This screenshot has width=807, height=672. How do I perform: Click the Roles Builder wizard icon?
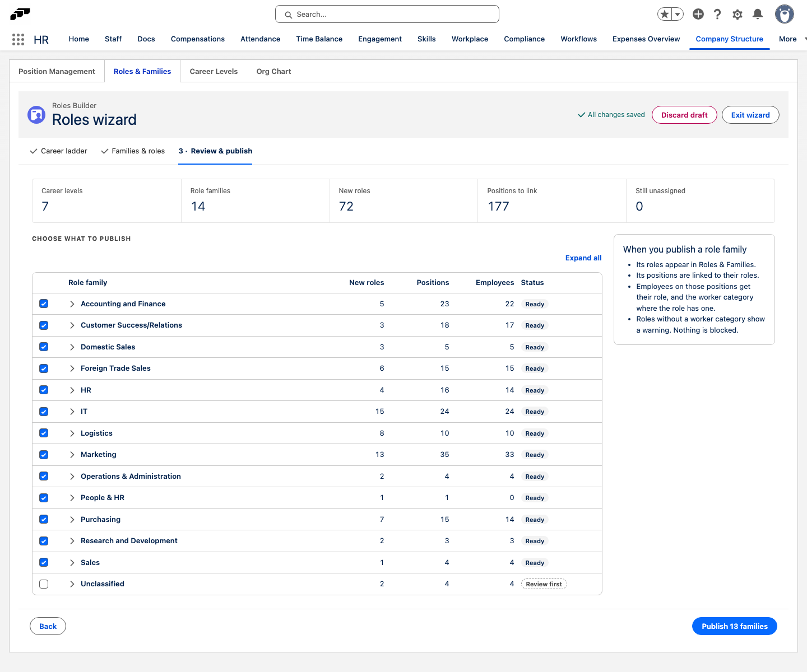point(36,115)
